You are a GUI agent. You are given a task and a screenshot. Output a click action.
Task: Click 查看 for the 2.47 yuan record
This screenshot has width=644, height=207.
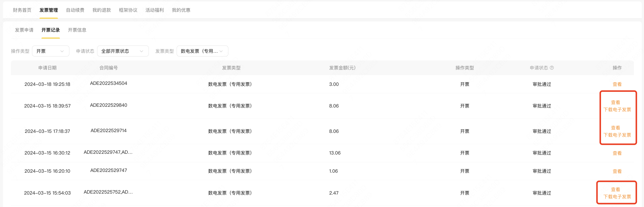pos(615,190)
